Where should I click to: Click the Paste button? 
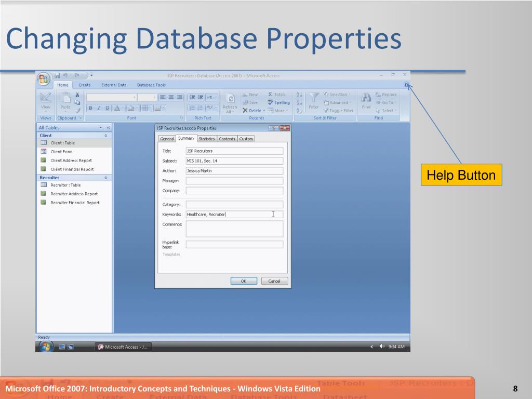pyautogui.click(x=65, y=101)
